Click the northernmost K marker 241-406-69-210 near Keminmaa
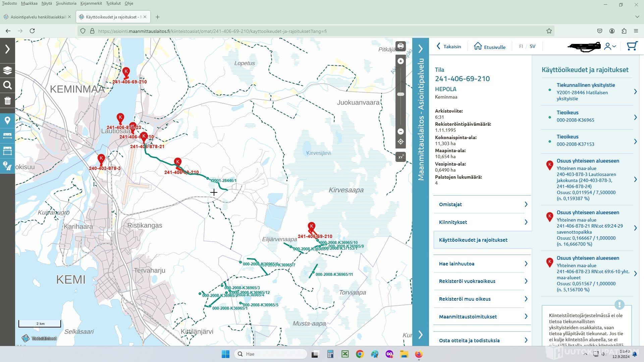This screenshot has height=362, width=644. 126,72
